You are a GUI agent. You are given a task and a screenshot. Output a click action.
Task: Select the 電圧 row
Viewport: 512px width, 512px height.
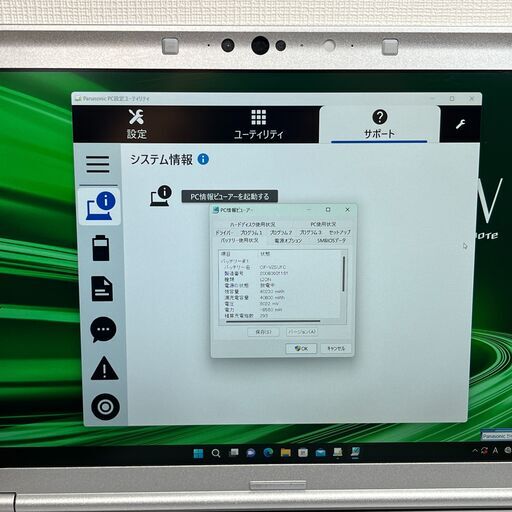tap(280, 304)
